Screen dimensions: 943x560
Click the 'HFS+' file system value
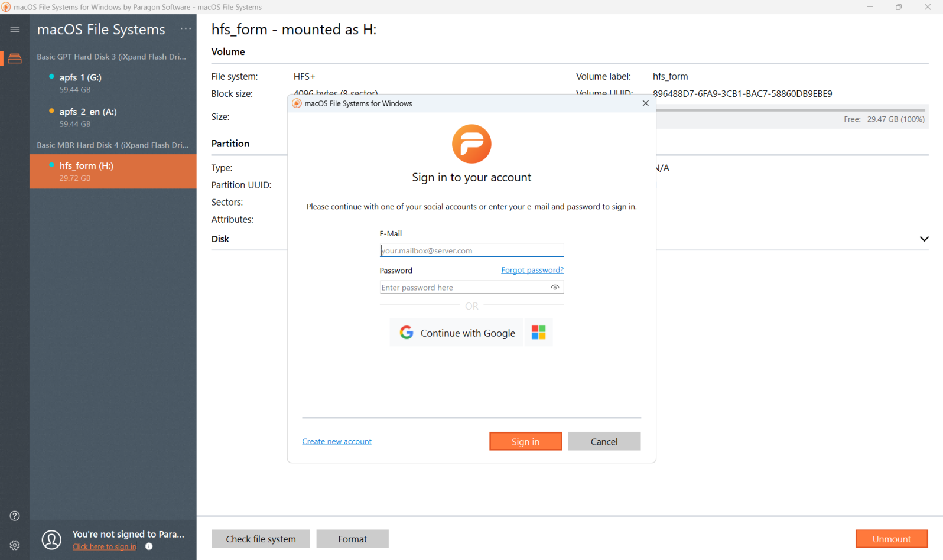coord(304,76)
